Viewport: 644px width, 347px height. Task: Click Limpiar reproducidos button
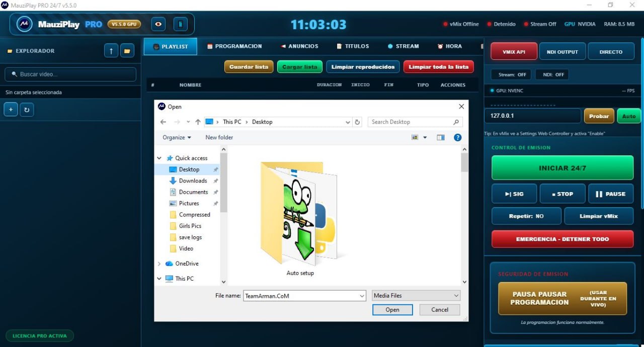(363, 67)
